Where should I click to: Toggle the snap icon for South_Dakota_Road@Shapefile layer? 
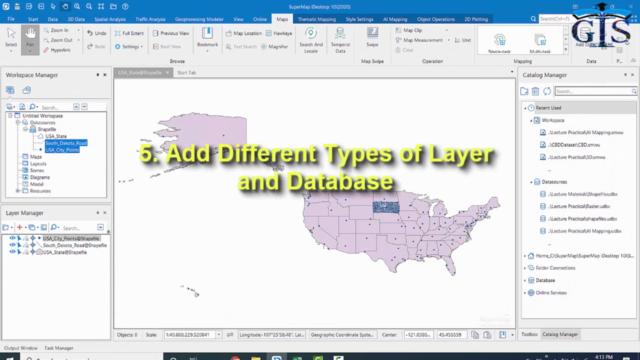[33, 245]
